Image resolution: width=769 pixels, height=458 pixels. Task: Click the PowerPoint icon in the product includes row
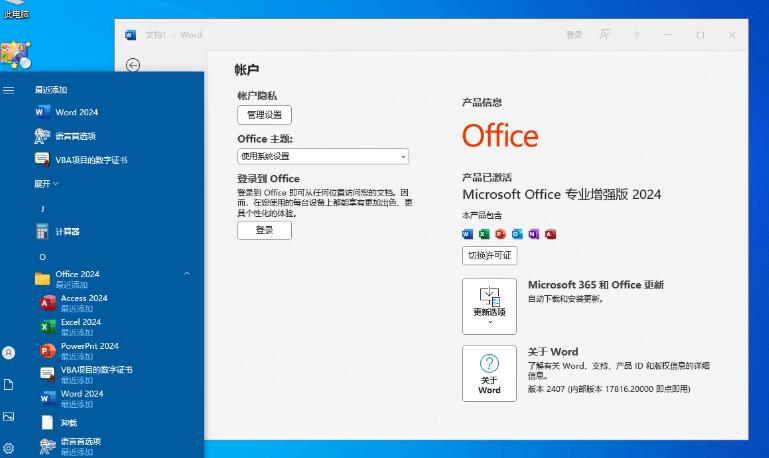500,234
